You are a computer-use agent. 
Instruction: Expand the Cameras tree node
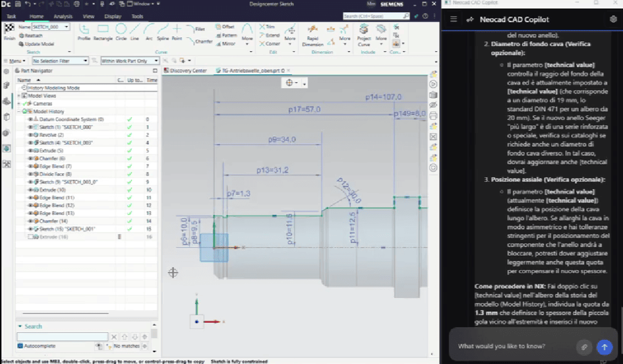pos(19,103)
